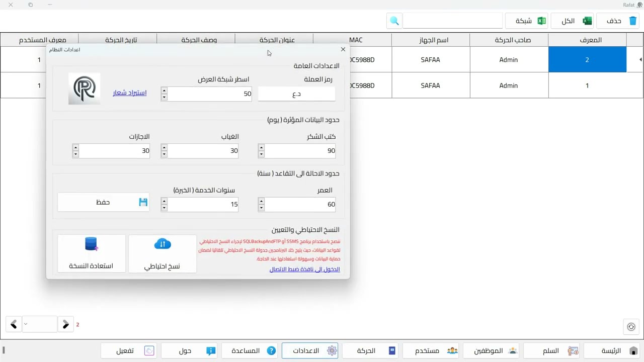The image size is (644, 362).
Task: Increase thank-you letters days value
Action: [x=261, y=147]
